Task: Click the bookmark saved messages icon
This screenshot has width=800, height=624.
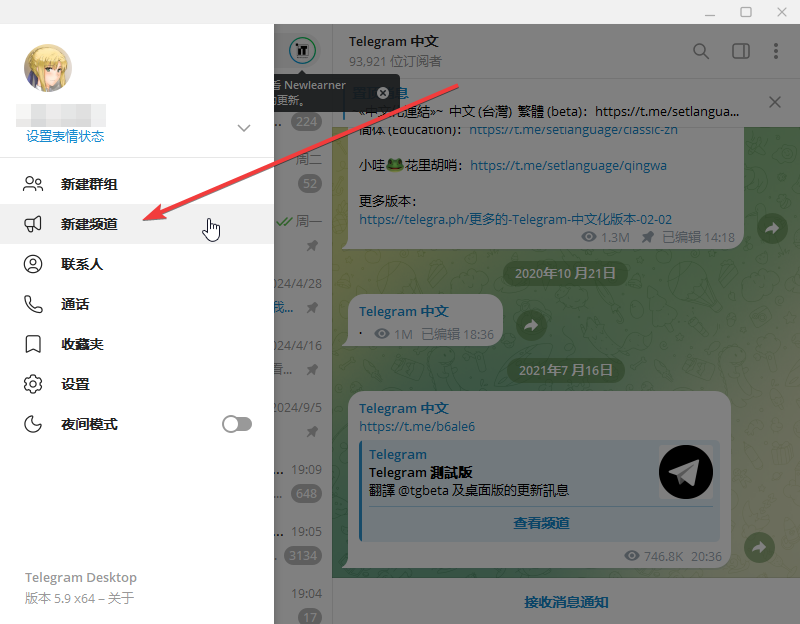Action: (x=33, y=344)
